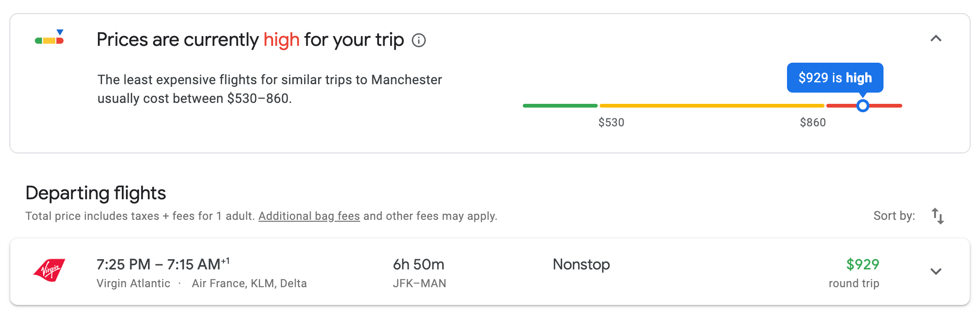Expand the Virgin Atlantic flight details chevron
980x319 pixels.
tap(935, 271)
